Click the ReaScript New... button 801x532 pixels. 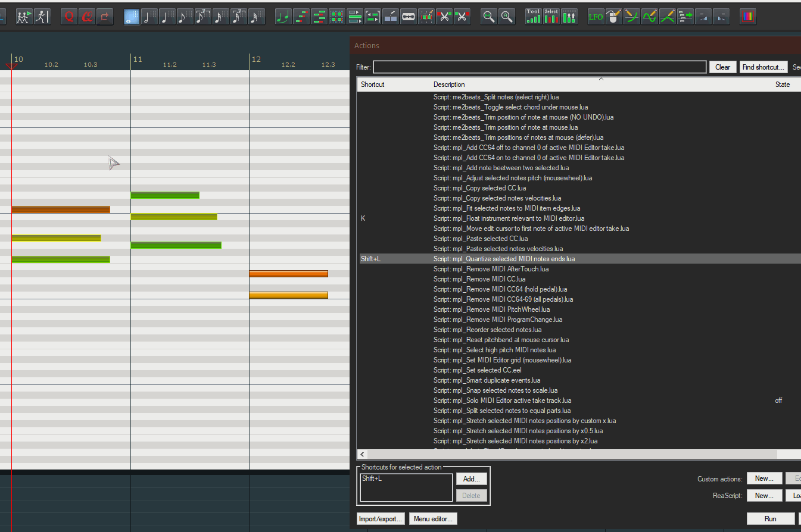point(764,496)
